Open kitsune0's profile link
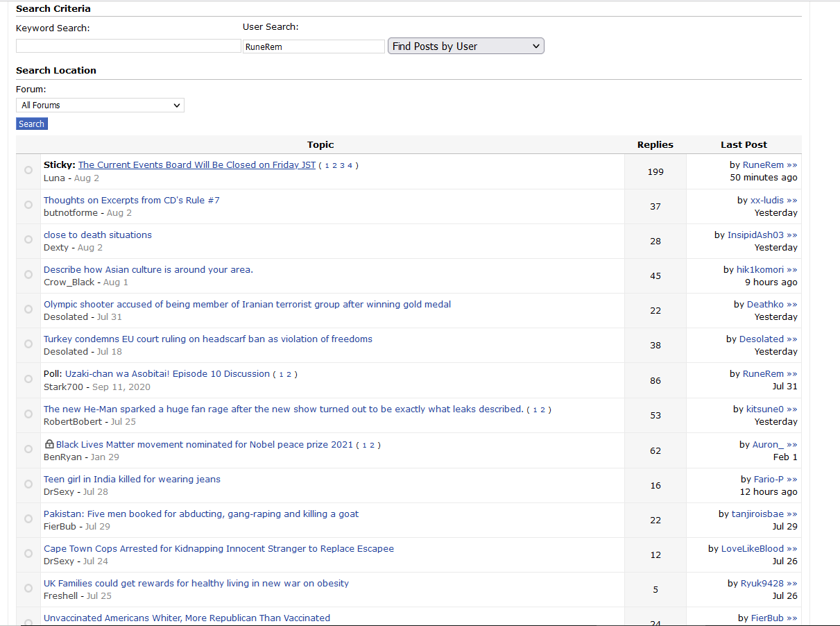Viewport: 840px width, 626px height. pyautogui.click(x=765, y=409)
